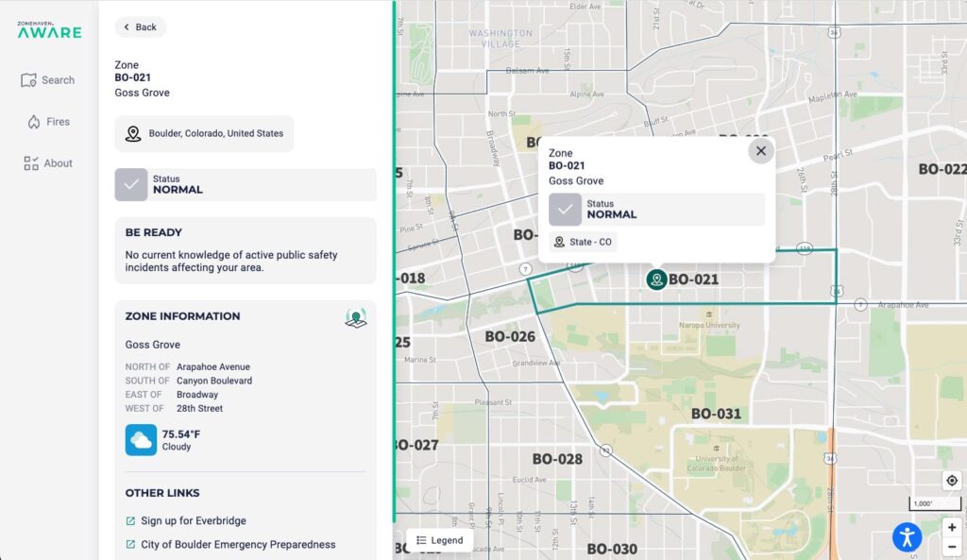Expand the map Legend

tap(440, 540)
